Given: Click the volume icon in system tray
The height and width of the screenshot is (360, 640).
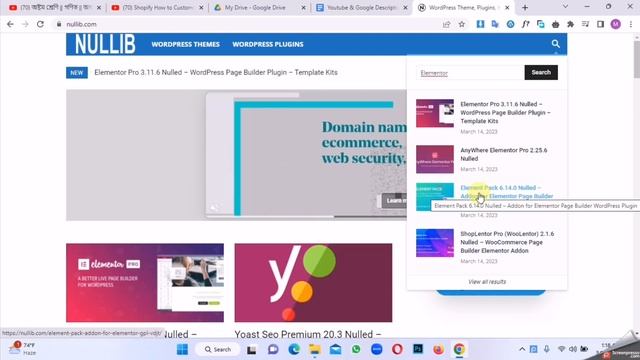Looking at the screenshot, I should click(x=573, y=349).
